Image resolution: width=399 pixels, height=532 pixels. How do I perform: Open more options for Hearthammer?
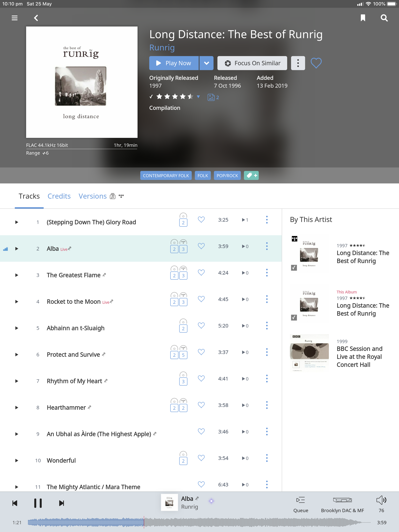(x=267, y=405)
